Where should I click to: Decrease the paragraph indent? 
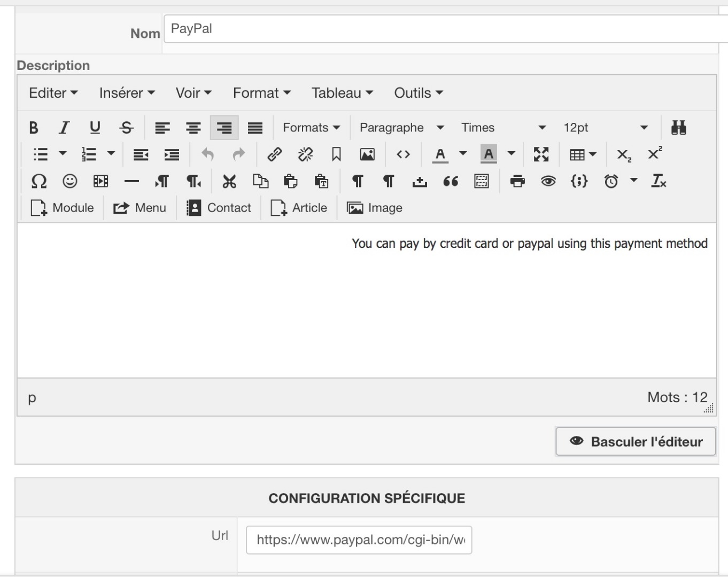click(141, 155)
